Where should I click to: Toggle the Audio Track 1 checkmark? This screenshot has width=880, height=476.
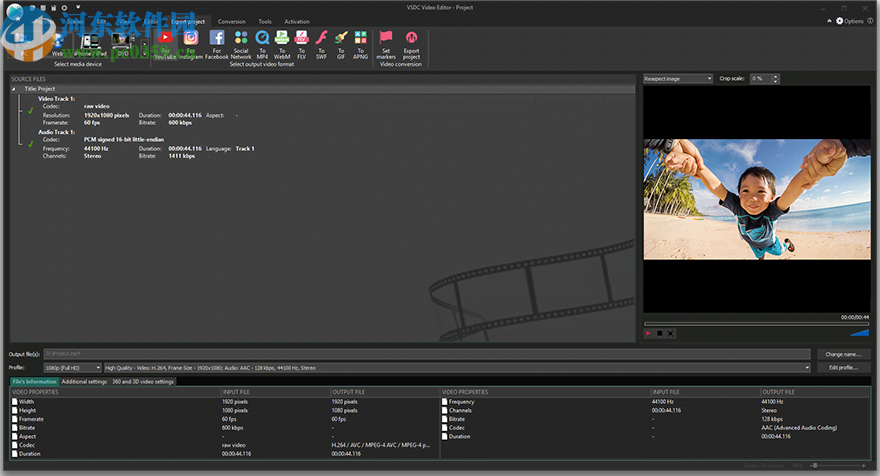30,144
